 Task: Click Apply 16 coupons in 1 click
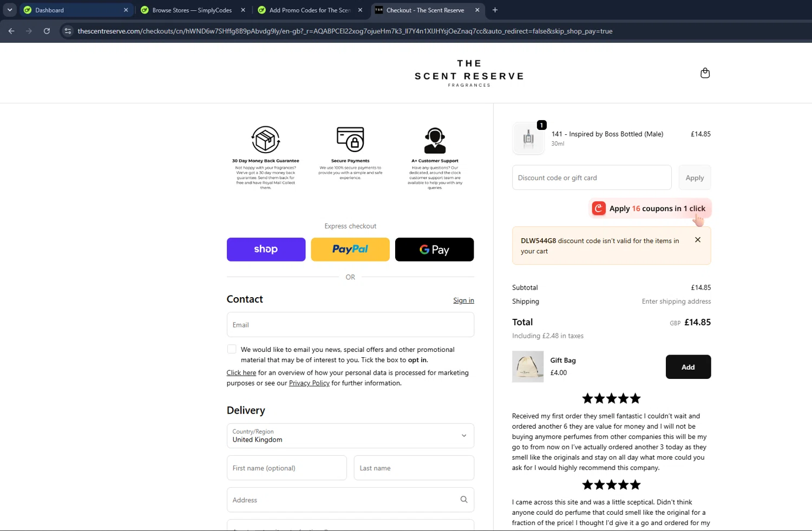(650, 208)
